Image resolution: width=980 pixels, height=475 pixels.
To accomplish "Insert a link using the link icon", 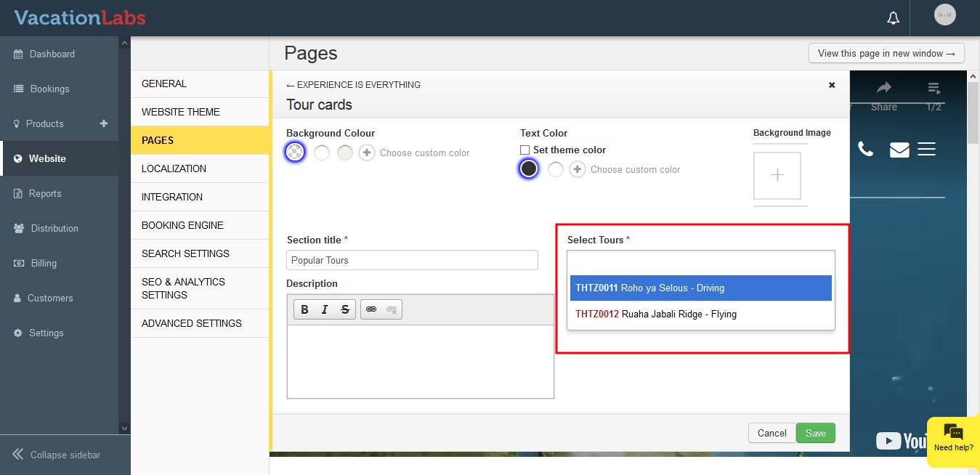I will tap(371, 309).
